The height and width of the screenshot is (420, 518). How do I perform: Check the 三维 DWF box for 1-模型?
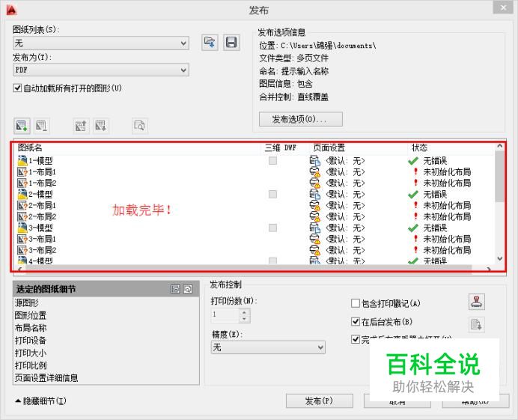[272, 161]
